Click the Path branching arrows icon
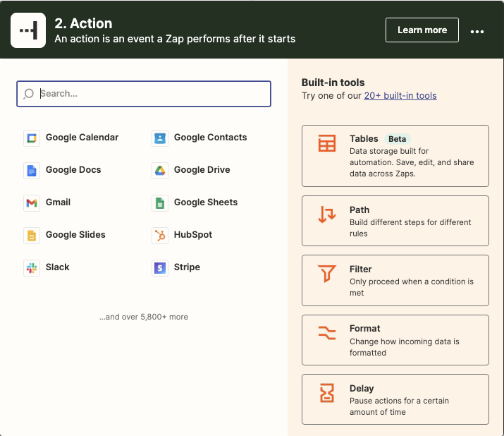The width and height of the screenshot is (504, 436). click(327, 214)
